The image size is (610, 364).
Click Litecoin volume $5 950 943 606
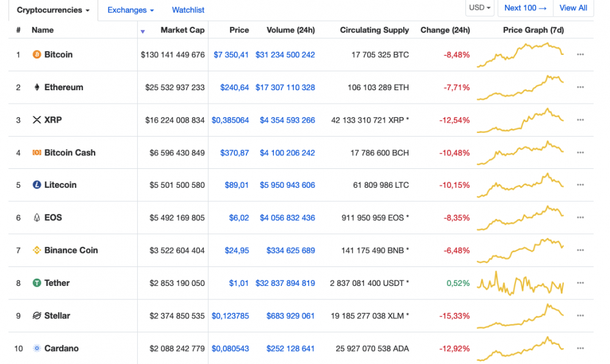tap(287, 185)
